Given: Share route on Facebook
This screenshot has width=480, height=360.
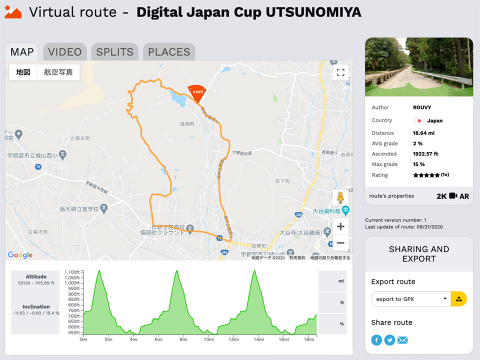Looking at the screenshot, I should tap(376, 340).
